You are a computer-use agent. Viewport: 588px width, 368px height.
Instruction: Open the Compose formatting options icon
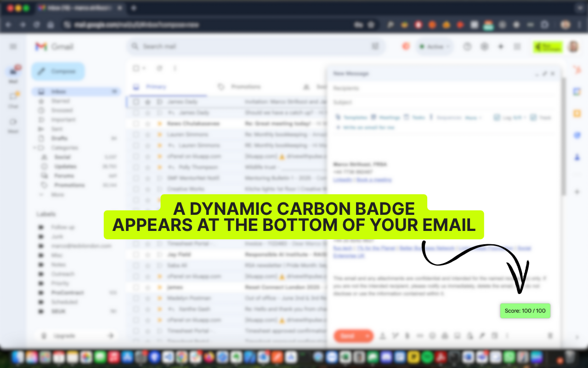pyautogui.click(x=382, y=336)
